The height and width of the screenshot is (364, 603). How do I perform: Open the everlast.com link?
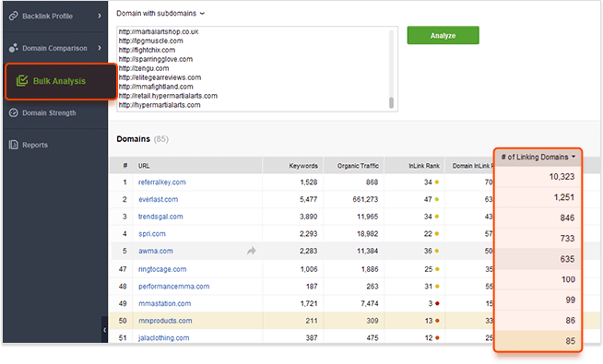pyautogui.click(x=158, y=199)
